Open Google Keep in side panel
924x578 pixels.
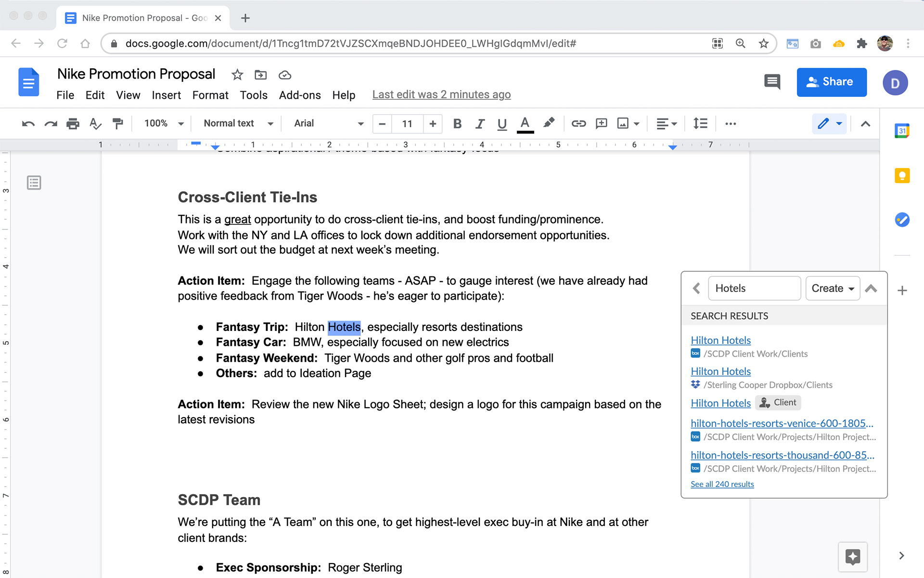click(902, 175)
